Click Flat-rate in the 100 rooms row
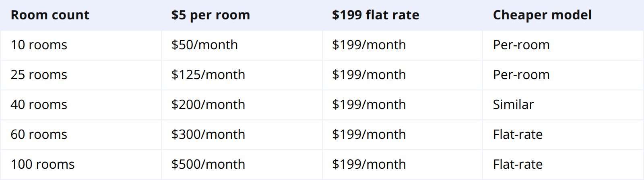Viewport: 644px width, 180px height. (x=518, y=164)
